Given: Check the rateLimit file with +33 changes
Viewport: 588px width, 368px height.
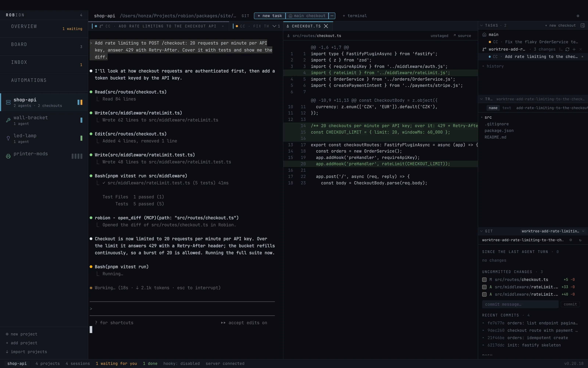Looking at the screenshot, I should tap(484, 287).
